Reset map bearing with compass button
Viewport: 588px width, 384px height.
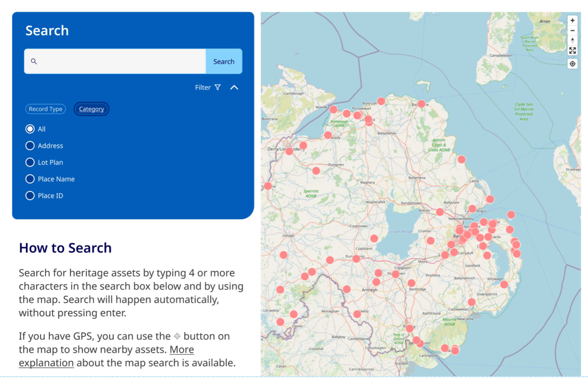click(572, 40)
